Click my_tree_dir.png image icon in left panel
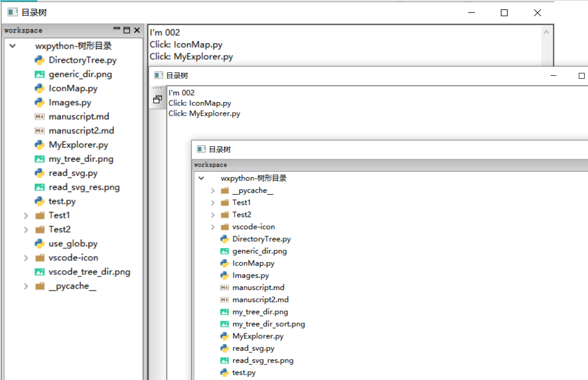The height and width of the screenshot is (380, 588). tap(39, 159)
